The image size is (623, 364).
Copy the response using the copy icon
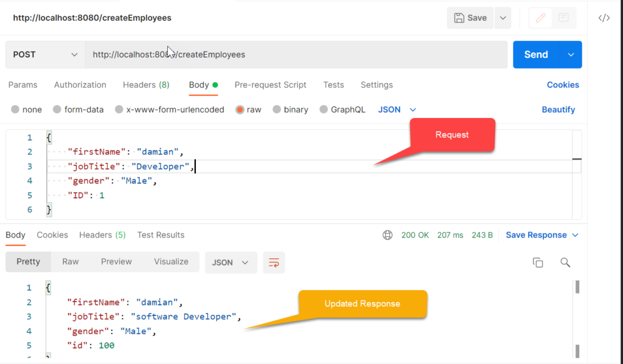tap(538, 263)
